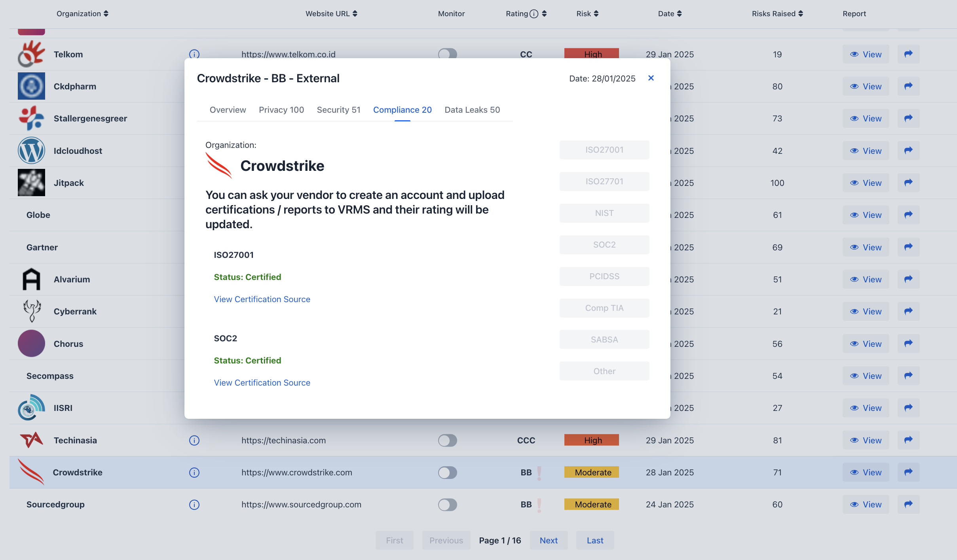Toggle monitoring for Telkom

tap(448, 54)
